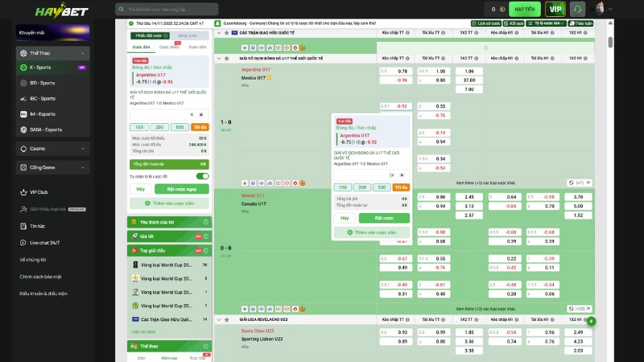Viewport: 644px width, 362px height.
Task: Collapse the Top giải đấu panel
Action: 206,250
